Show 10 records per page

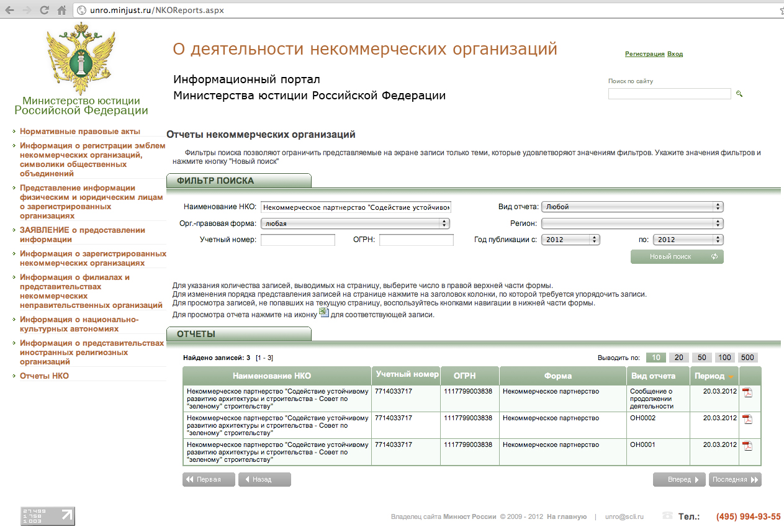(656, 358)
